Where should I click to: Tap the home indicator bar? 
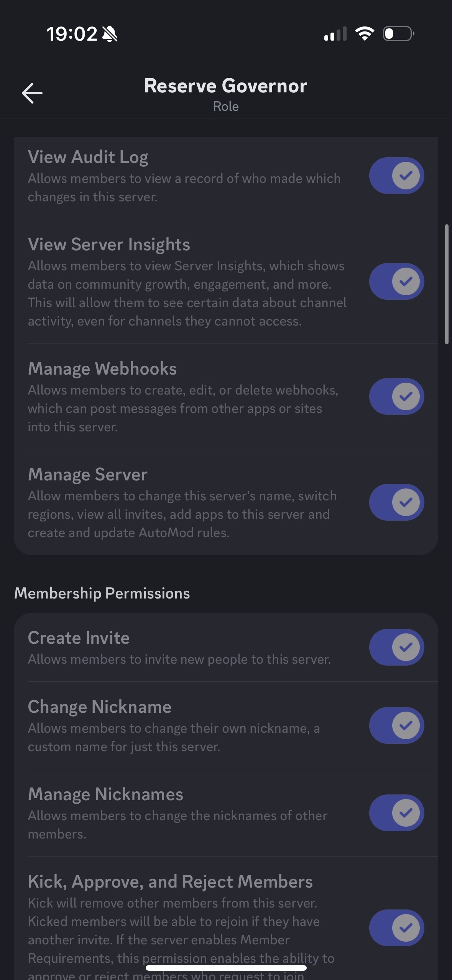[x=226, y=968]
